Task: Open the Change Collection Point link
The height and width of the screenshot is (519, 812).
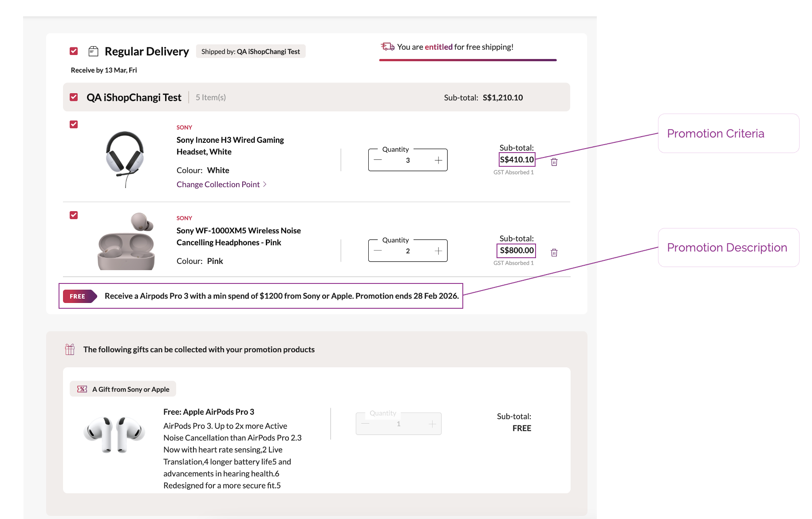Action: pyautogui.click(x=218, y=185)
